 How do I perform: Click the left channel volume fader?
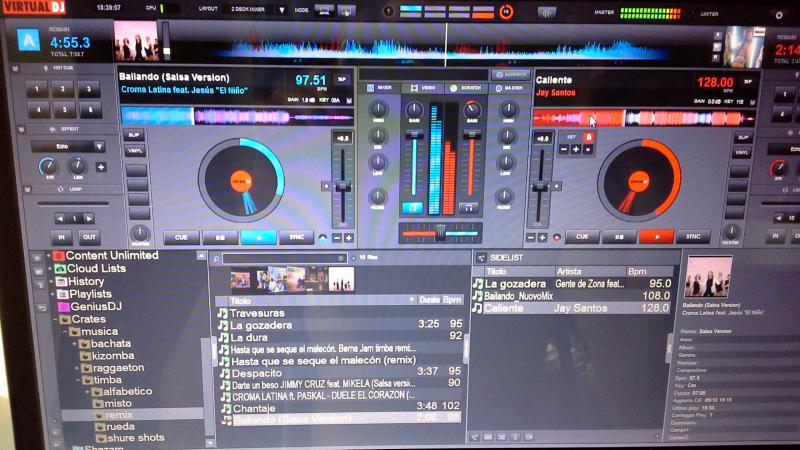tap(414, 135)
